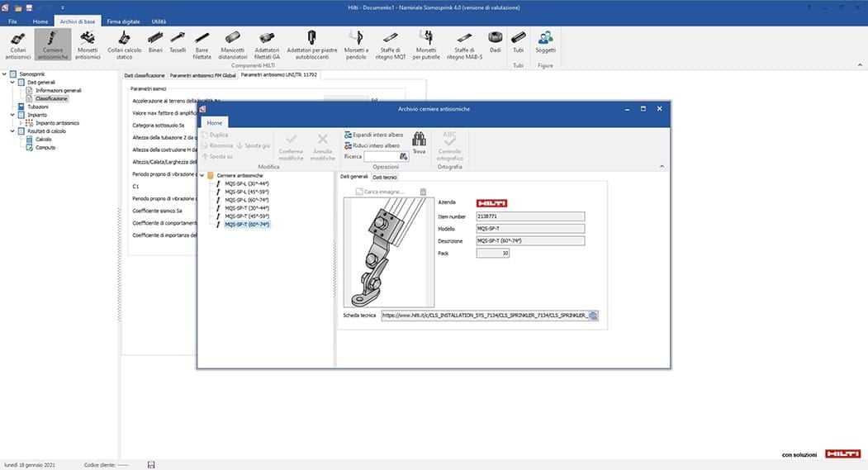Click Espandi intero albero
This screenshot has height=470, width=868.
(x=373, y=135)
